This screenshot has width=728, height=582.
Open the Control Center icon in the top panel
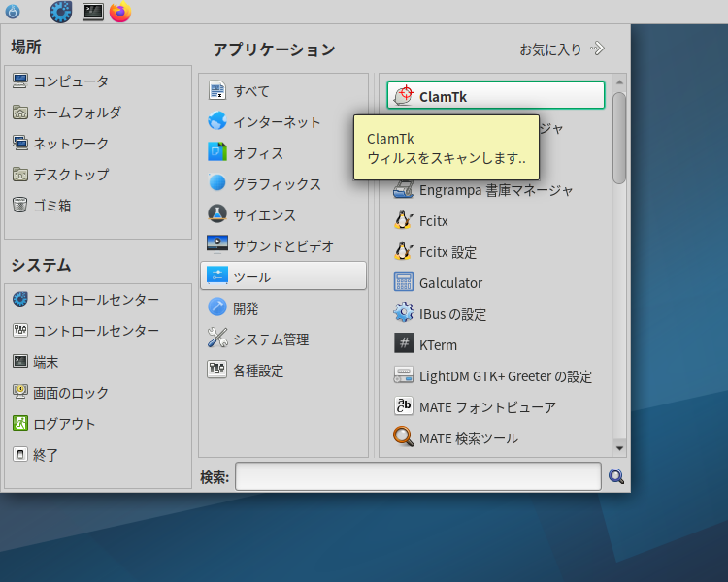61,12
